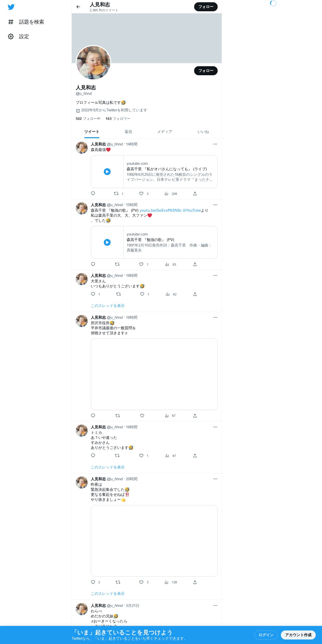Screen dimensions: 322x644
Task: Open youtu.be/GoEvsP63NSc link
Action: click(160, 210)
